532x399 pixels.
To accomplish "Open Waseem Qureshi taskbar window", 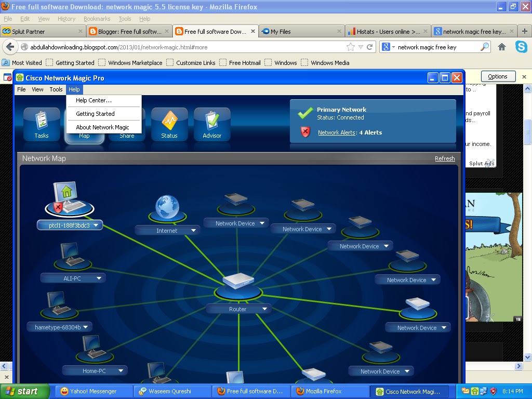I will pos(172,391).
